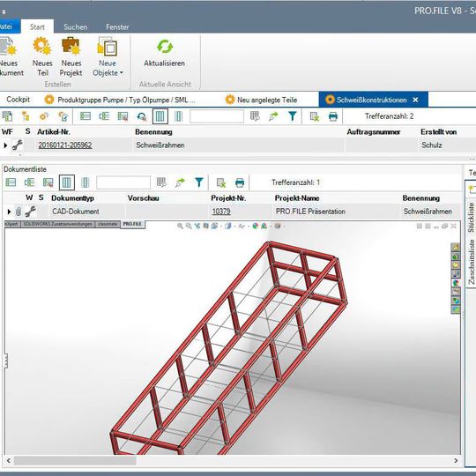Viewport: 476px width, 476px height.
Task: Open project number 10379
Action: (221, 212)
